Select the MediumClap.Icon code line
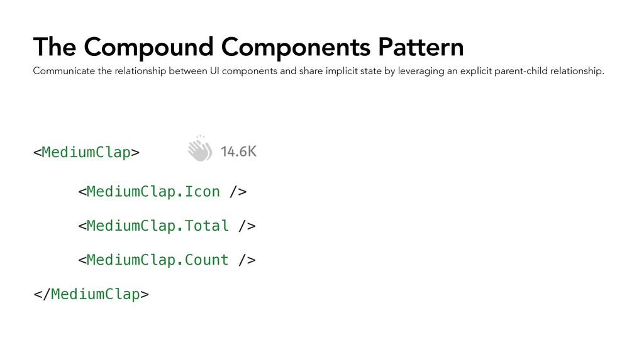Viewport: 644px width, 362px height. point(162,192)
